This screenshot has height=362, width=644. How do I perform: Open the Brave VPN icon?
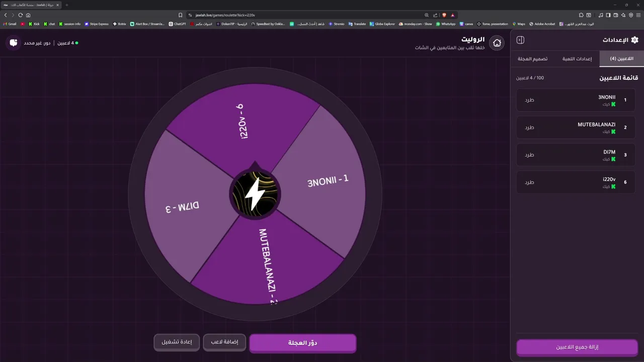tap(631, 15)
